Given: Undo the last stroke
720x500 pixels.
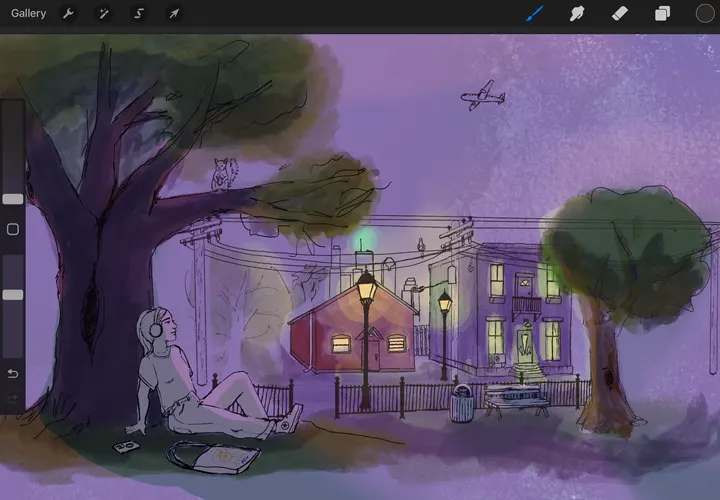Looking at the screenshot, I should [13, 374].
